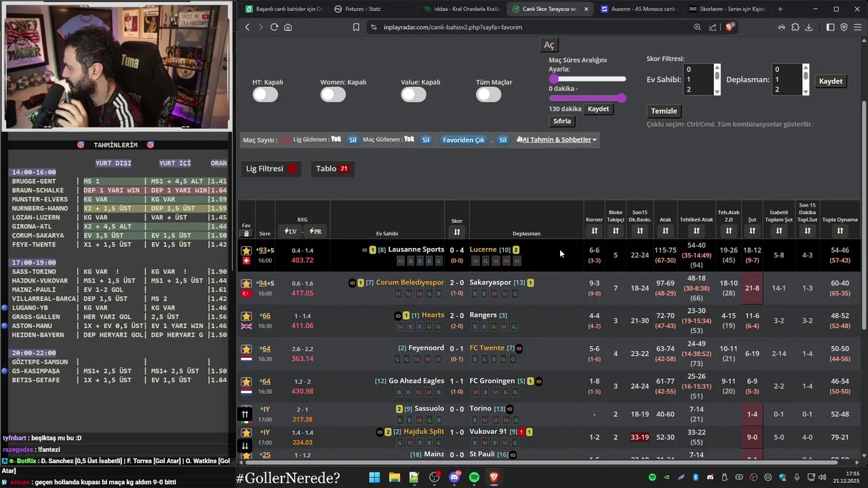Sort by the PR button under RXG
The image size is (868, 488).
click(315, 232)
